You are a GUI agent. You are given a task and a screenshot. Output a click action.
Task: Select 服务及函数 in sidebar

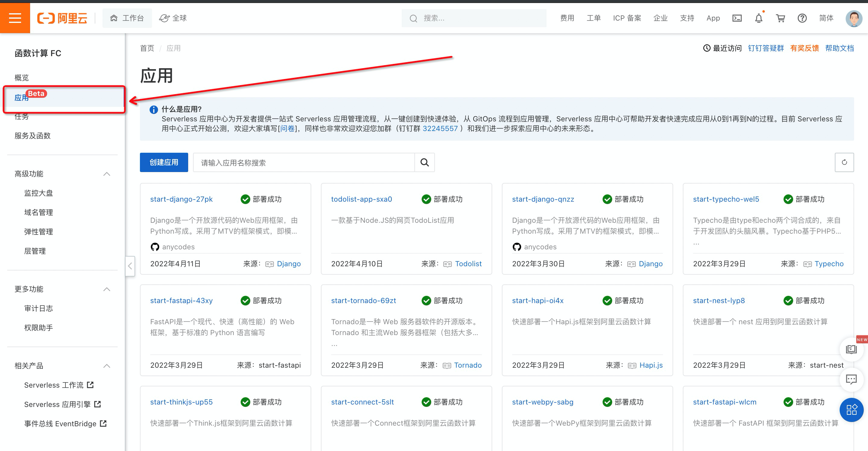tap(32, 136)
